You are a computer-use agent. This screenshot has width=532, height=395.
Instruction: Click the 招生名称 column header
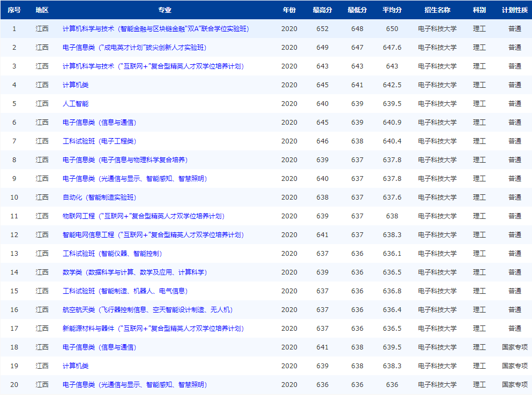[x=437, y=10]
